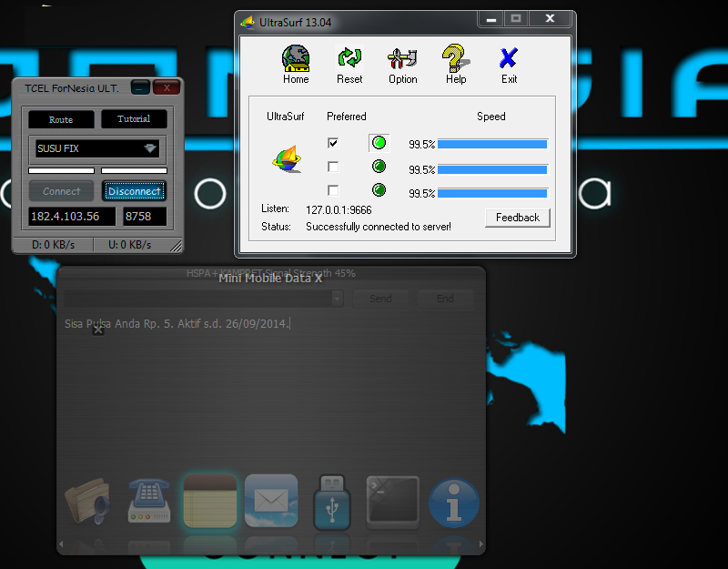This screenshot has height=569, width=728.
Task: Open the folder search icon in Mini Mobile Data
Action: click(x=88, y=502)
